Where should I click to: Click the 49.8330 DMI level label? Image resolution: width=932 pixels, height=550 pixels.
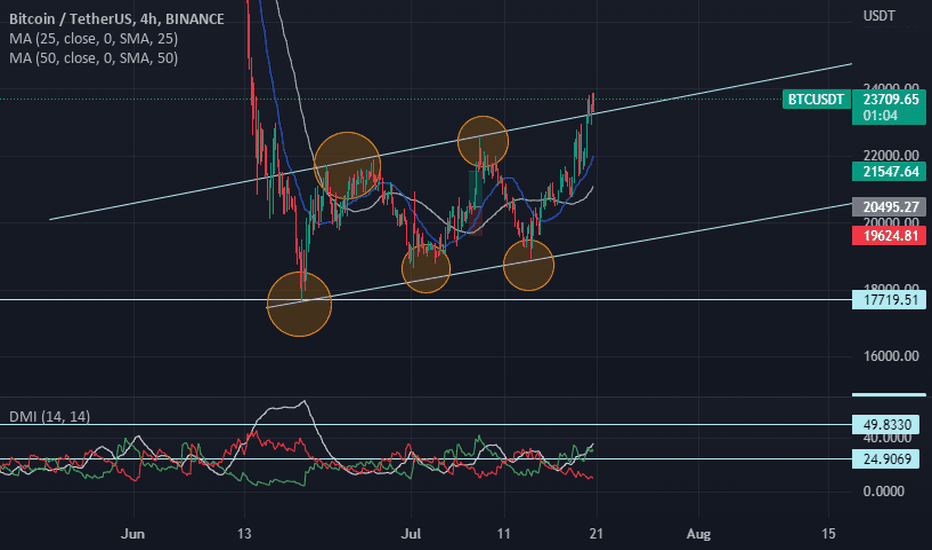886,425
